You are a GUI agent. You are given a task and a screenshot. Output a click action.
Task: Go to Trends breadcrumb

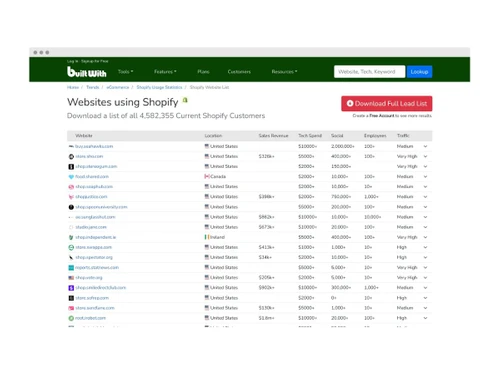coord(93,87)
